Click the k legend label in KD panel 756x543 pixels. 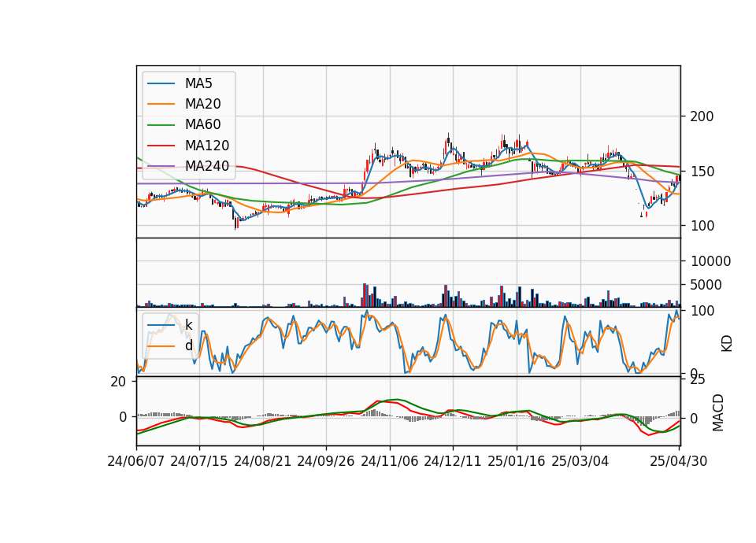pyautogui.click(x=188, y=325)
